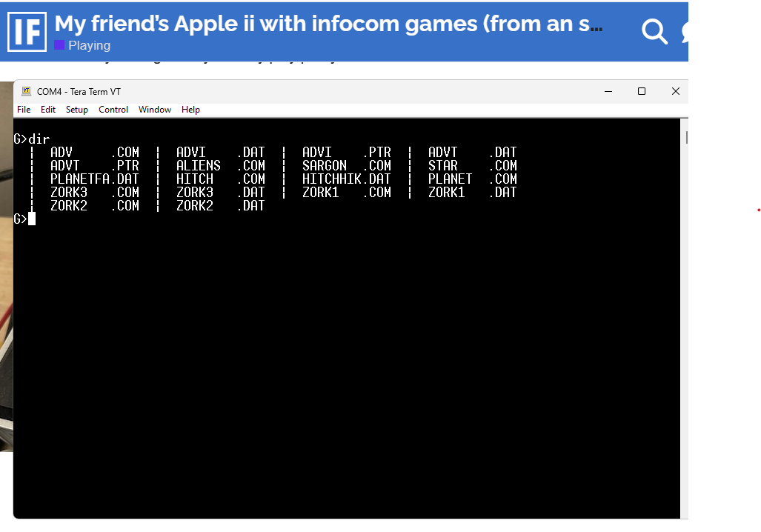This screenshot has width=761, height=532.
Task: Click the IF forum logo
Action: pos(27,32)
